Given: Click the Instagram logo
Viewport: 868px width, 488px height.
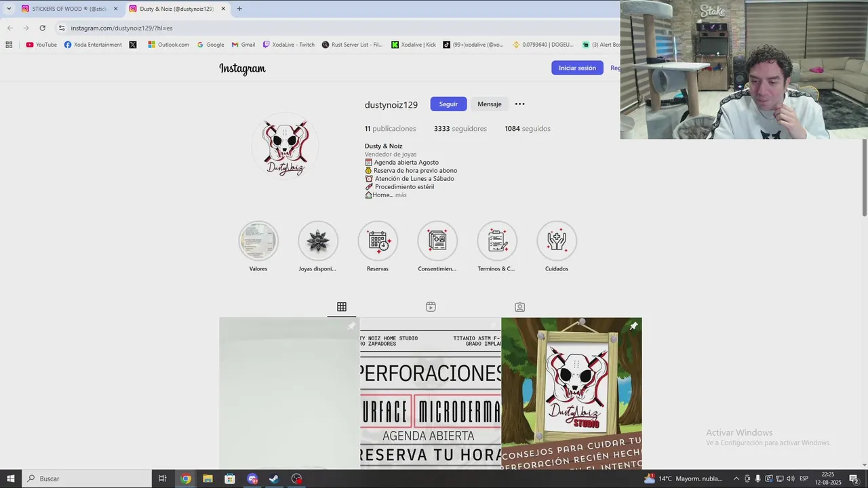Looking at the screenshot, I should click(242, 68).
